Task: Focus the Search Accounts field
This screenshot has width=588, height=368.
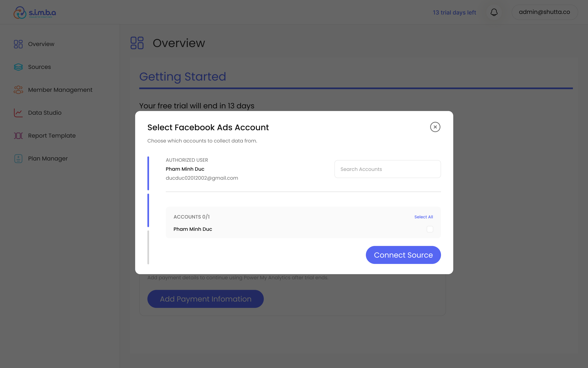Action: [388, 169]
